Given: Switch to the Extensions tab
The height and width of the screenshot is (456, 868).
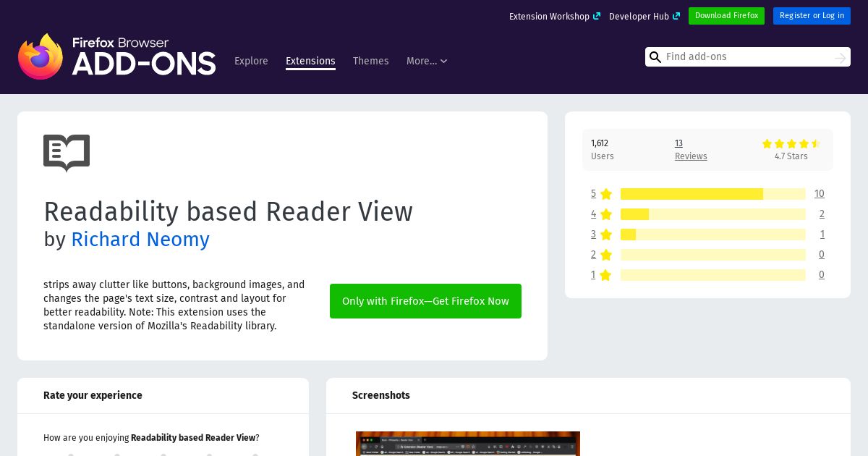Looking at the screenshot, I should pyautogui.click(x=310, y=62).
